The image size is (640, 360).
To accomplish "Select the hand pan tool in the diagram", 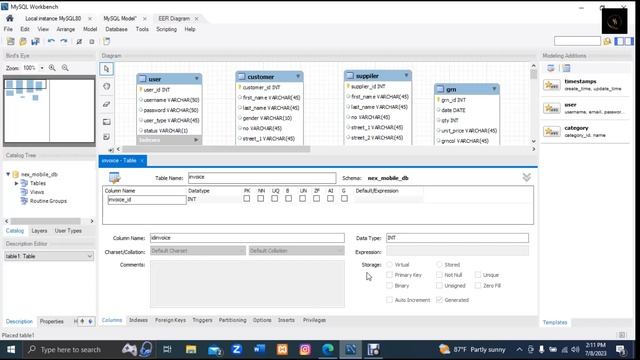I will point(107,86).
